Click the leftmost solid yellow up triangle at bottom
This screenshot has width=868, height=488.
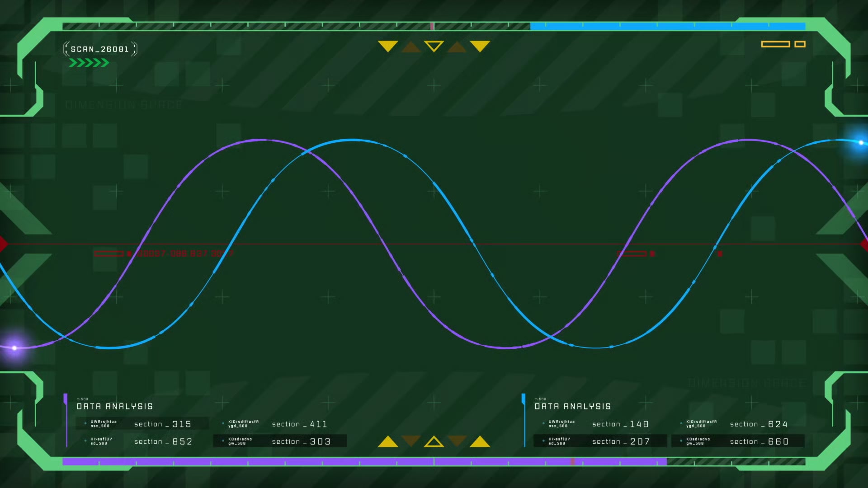tap(388, 442)
